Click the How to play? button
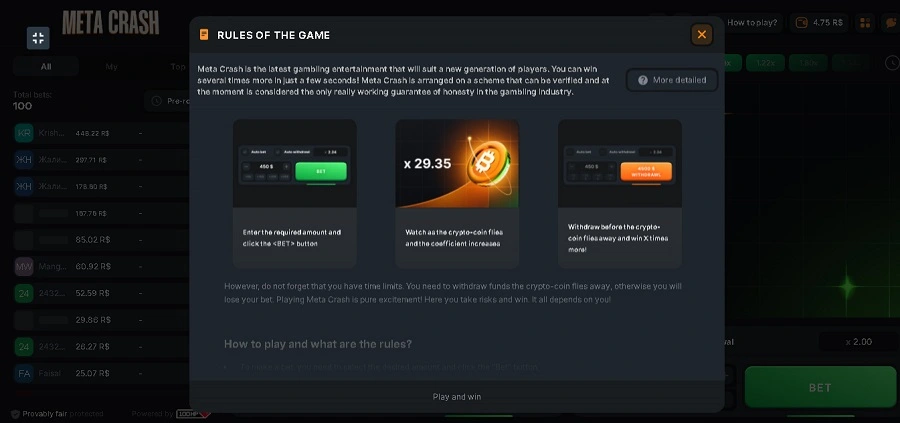 [x=751, y=23]
